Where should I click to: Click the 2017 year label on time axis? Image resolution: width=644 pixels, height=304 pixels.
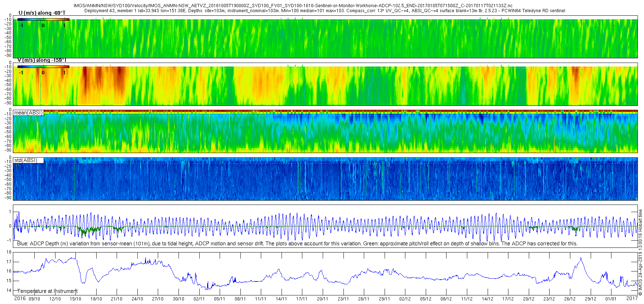[x=632, y=298]
